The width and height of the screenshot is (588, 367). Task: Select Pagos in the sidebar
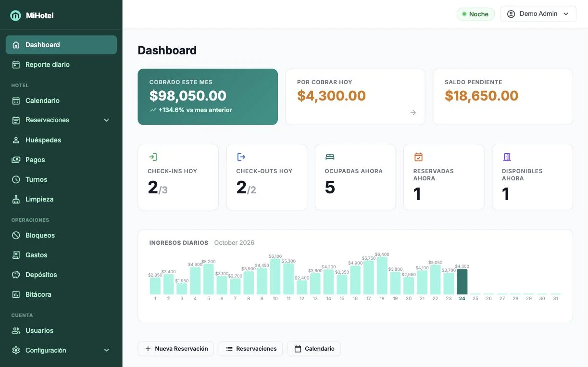[x=61, y=160]
